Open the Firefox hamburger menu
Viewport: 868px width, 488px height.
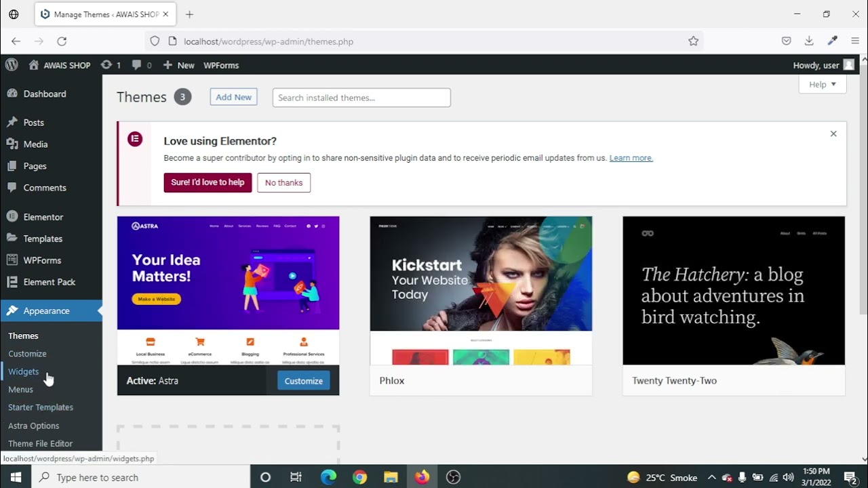coord(855,41)
